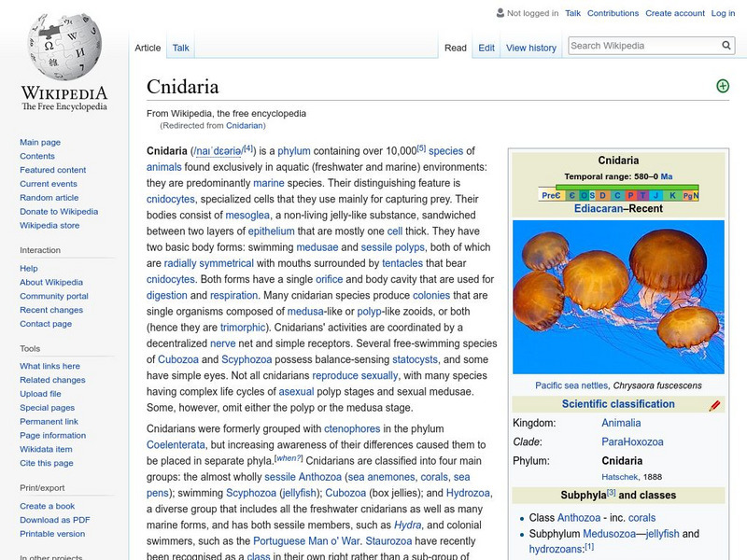Open the View history tab
The height and width of the screenshot is (560, 747).
[531, 47]
